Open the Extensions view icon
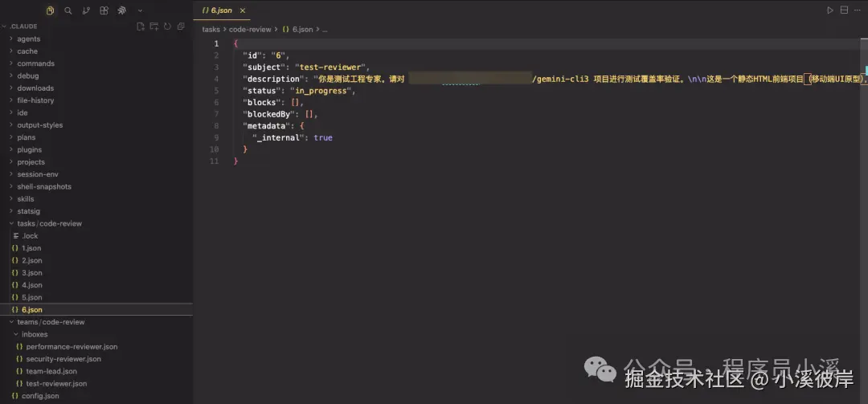 104,10
